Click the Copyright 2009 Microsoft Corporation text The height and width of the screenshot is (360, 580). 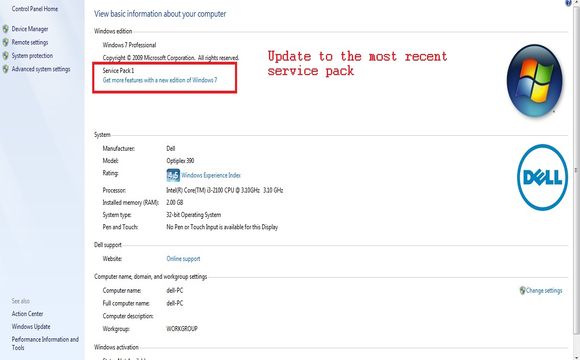point(171,58)
